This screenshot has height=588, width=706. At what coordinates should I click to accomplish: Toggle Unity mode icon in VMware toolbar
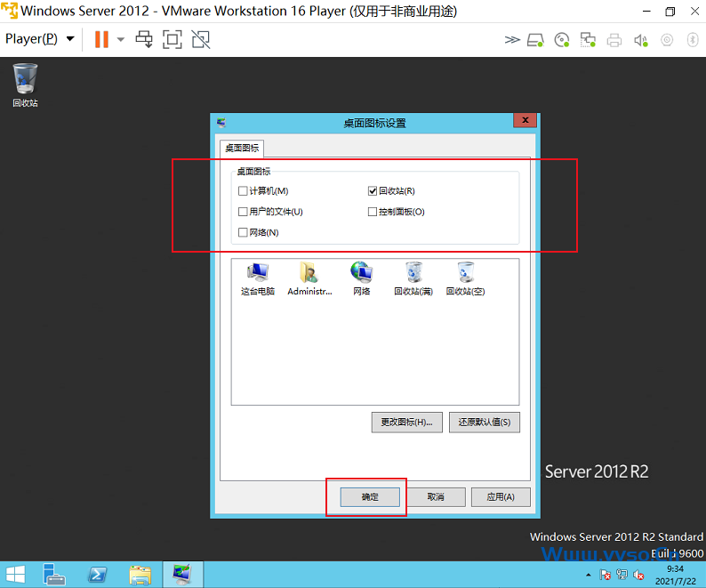coord(201,39)
